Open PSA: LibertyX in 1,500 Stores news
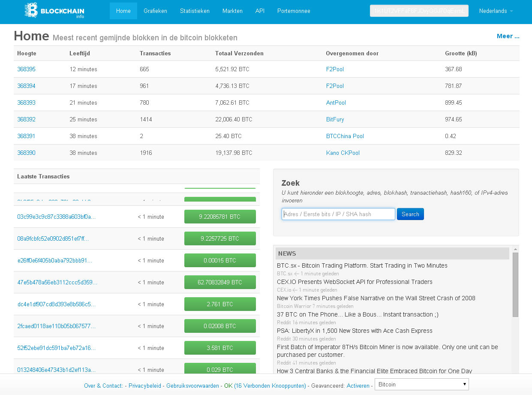The width and height of the screenshot is (532, 395). (x=355, y=331)
